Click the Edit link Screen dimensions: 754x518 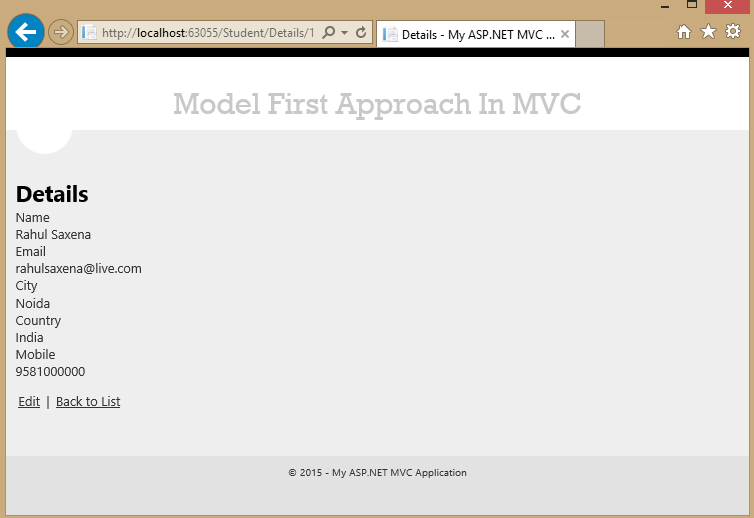pos(29,402)
